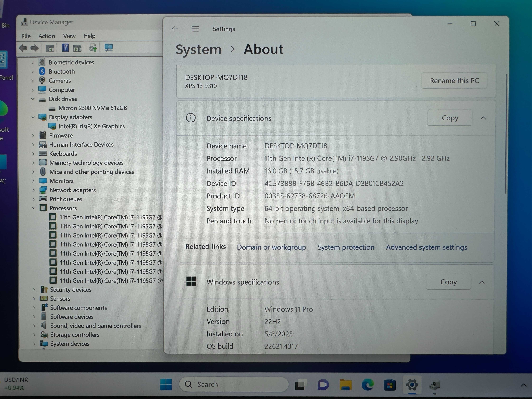Click the blue Help question mark toolbar icon
Image resolution: width=532 pixels, height=399 pixels.
65,48
